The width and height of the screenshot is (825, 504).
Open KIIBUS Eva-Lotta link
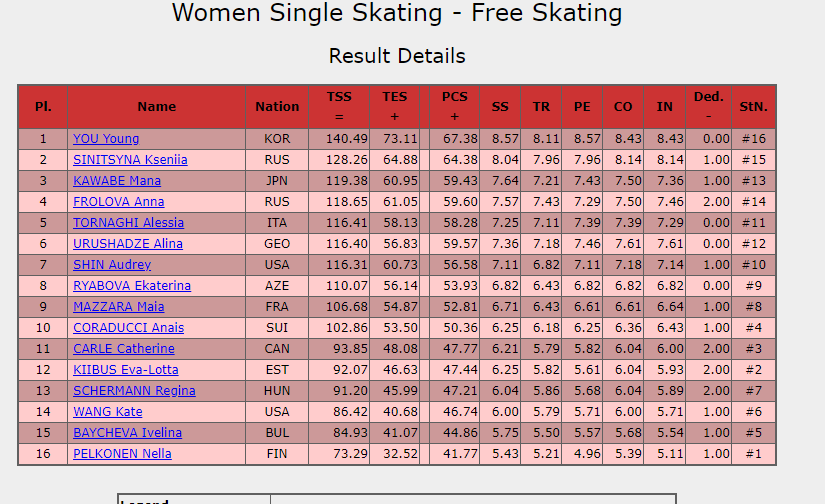pos(126,370)
